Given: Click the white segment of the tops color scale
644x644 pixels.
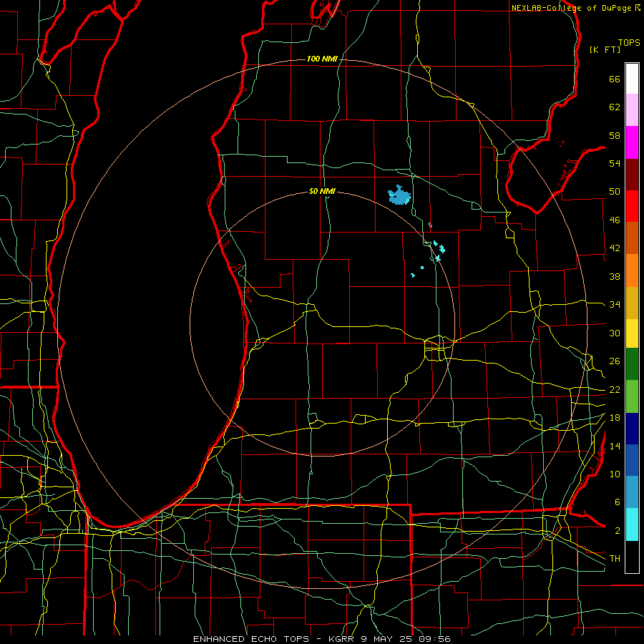Looking at the screenshot, I should tap(632, 79).
